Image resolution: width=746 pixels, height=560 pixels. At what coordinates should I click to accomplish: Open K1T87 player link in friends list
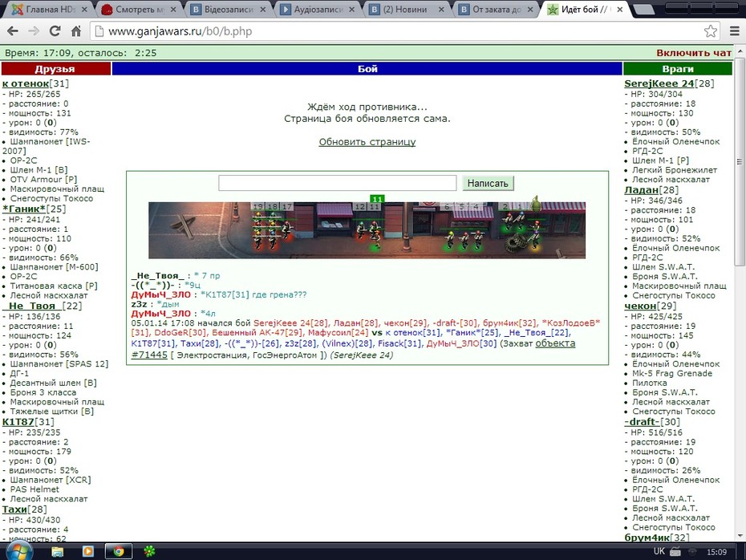coord(18,422)
